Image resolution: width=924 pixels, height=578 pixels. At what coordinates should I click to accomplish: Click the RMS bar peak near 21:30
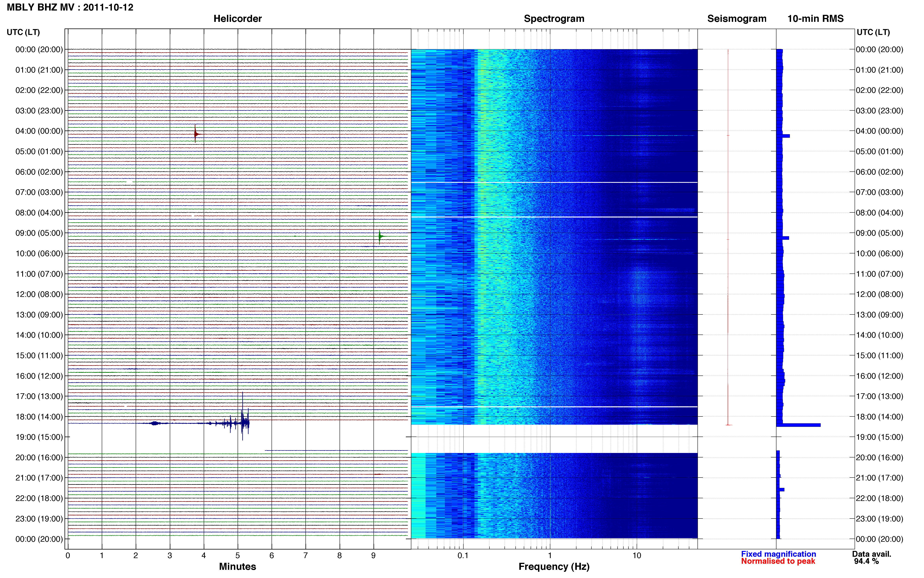tap(780, 490)
